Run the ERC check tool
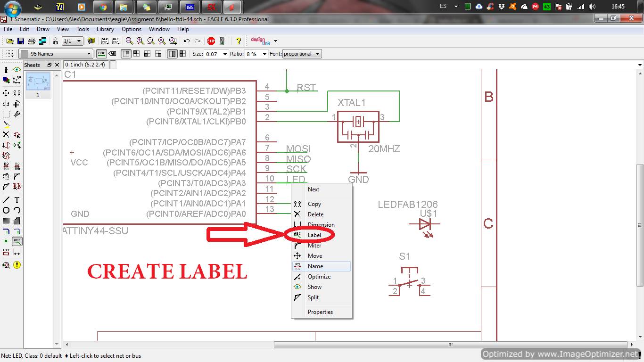Screen dimensions: 644x362 6,265
